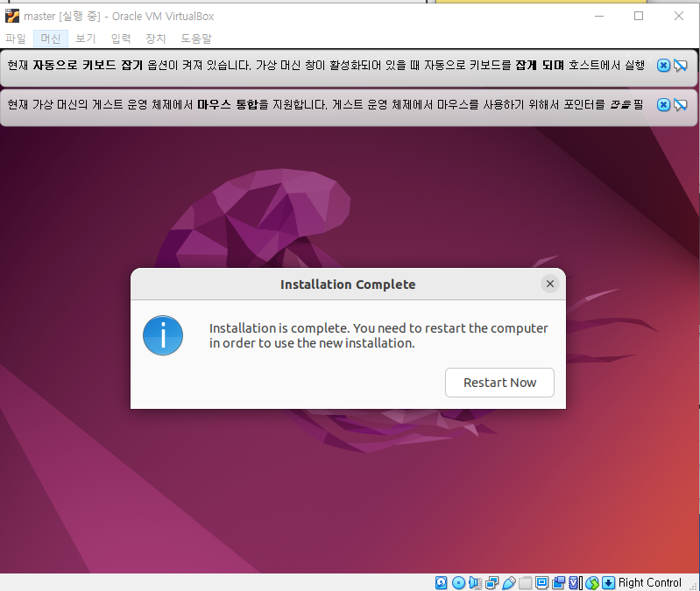Click the Restart Now button
700x591 pixels.
coord(499,383)
